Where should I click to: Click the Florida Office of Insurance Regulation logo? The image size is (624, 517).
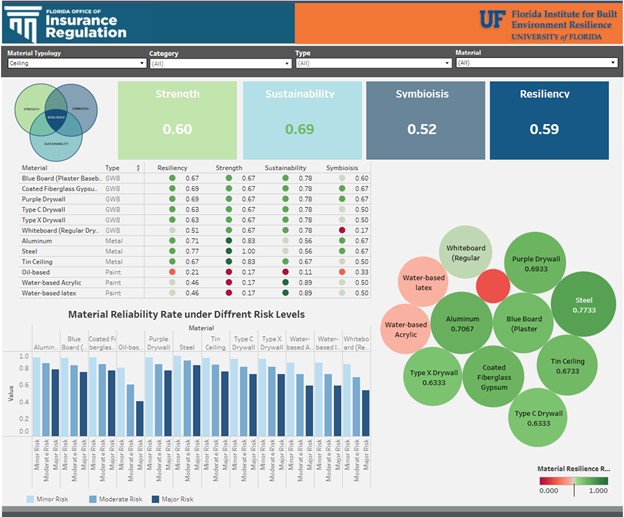tap(68, 22)
